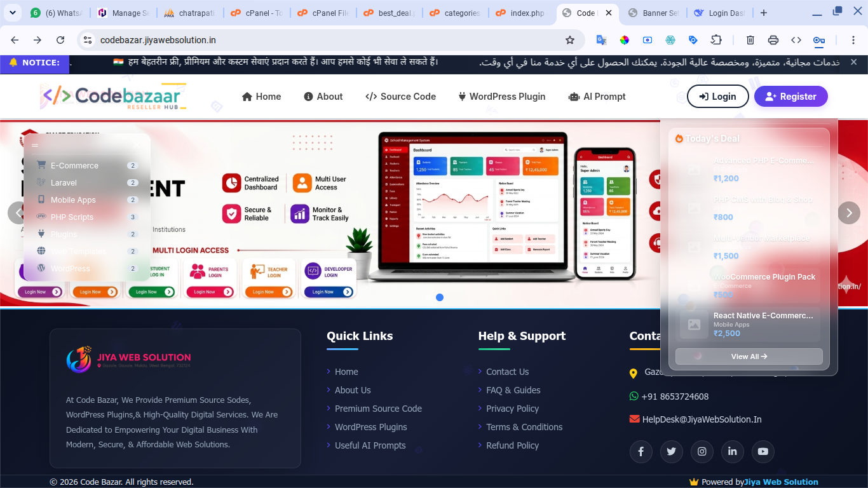This screenshot has width=868, height=488.
Task: Switch to the chatrapati phpMyAdmin tab
Action: [188, 13]
